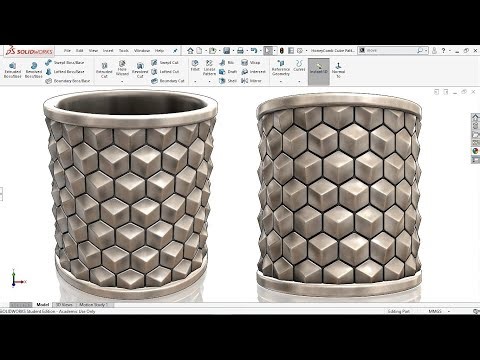Open the Options gear icon
480x360 pixels.
pyautogui.click(x=300, y=51)
